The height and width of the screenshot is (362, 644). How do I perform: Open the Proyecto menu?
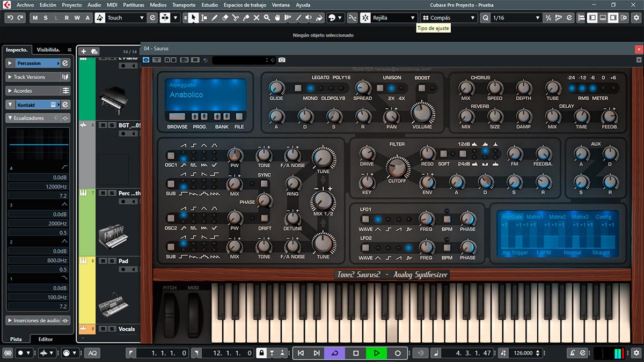(72, 5)
